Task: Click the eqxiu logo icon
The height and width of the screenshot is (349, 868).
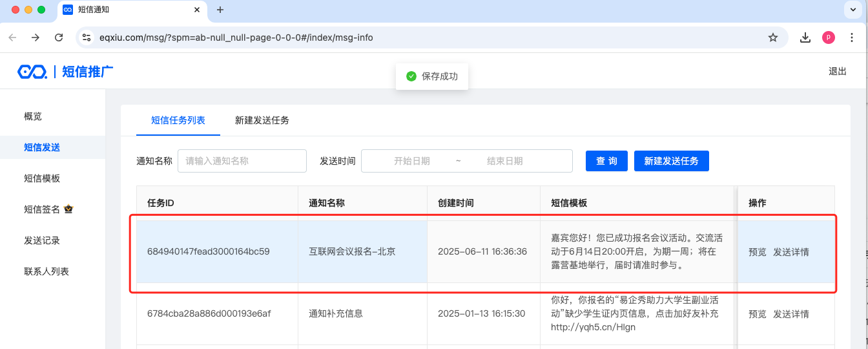Action: click(32, 72)
